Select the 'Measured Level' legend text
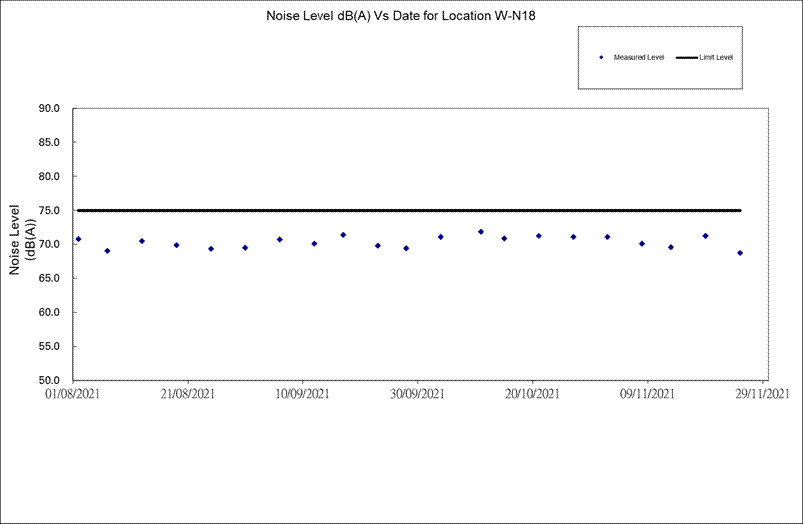Viewport: 803px width, 524px height. [639, 58]
